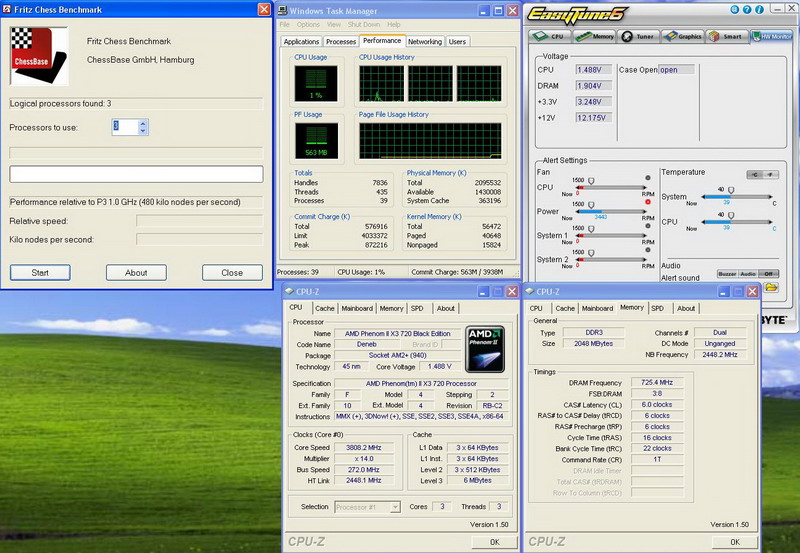Viewport: 800px width, 553px height.
Task: Open the Networking tab in Task Manager
Action: coord(424,42)
